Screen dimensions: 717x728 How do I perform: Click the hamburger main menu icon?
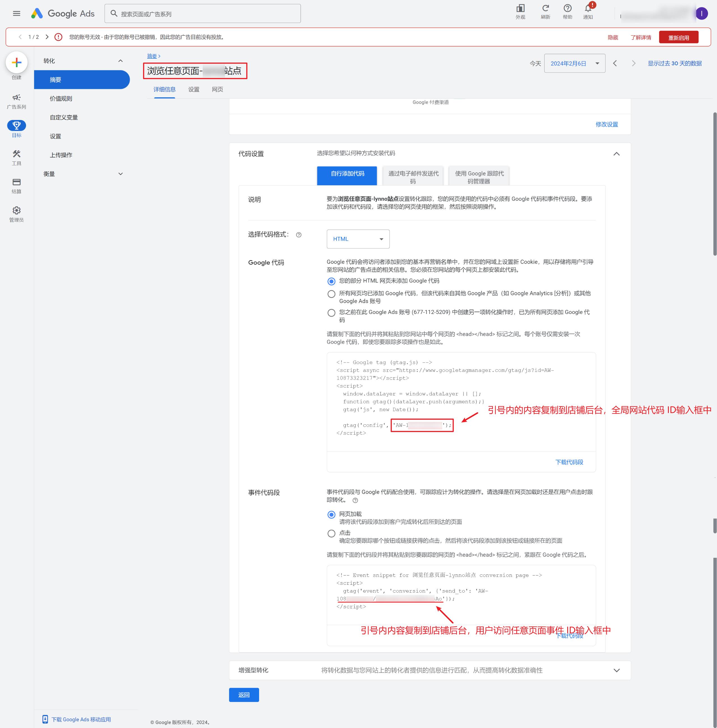[x=17, y=13]
